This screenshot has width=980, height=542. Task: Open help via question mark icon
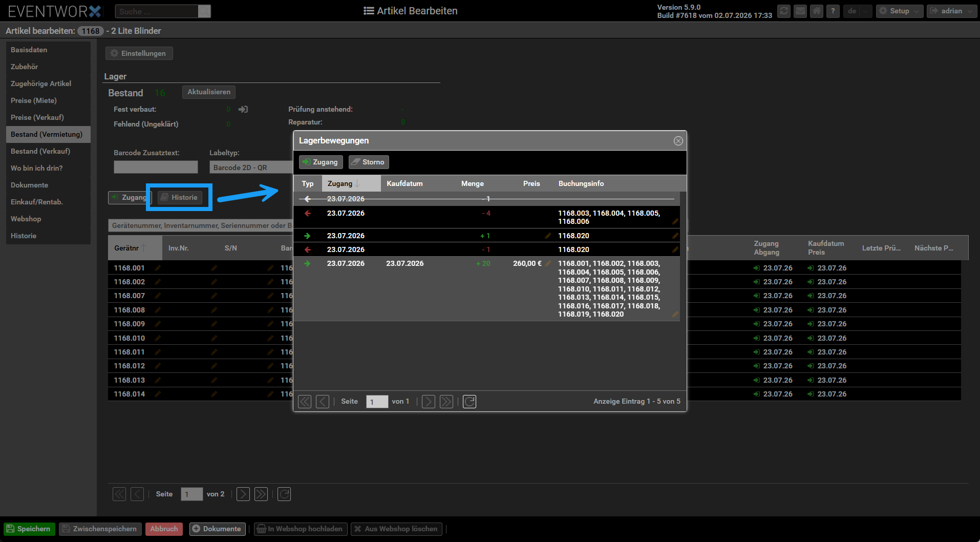point(833,11)
